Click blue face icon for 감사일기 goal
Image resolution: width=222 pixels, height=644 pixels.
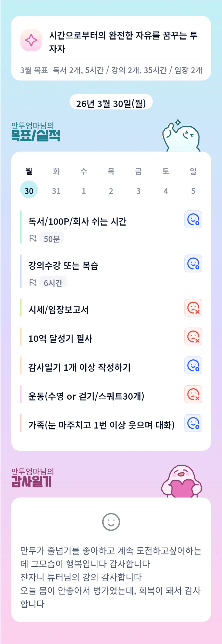193,366
